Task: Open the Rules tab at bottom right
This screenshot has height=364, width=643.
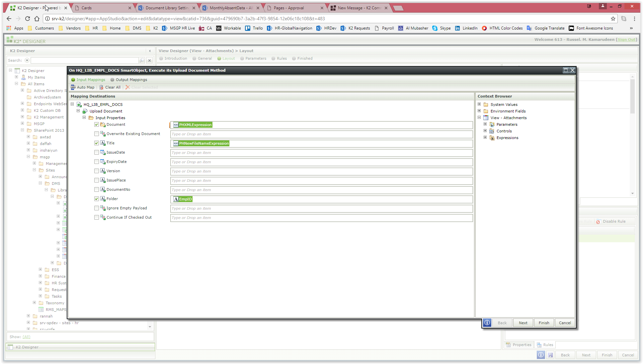Action: point(545,345)
